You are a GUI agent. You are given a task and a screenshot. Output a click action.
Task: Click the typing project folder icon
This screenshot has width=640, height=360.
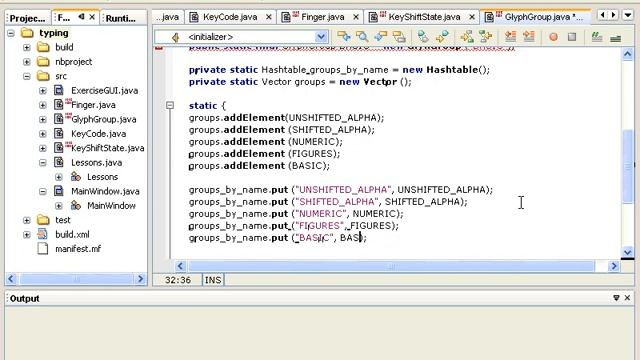coord(27,33)
